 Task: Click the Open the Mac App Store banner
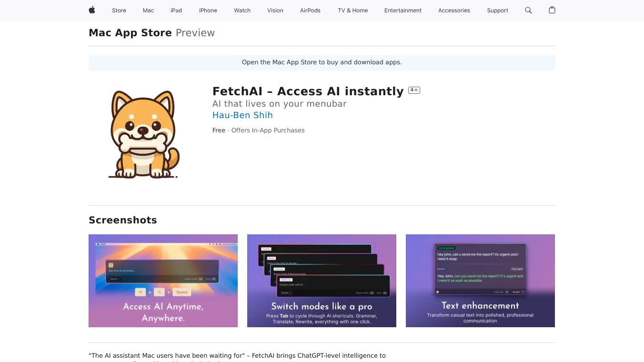point(322,62)
